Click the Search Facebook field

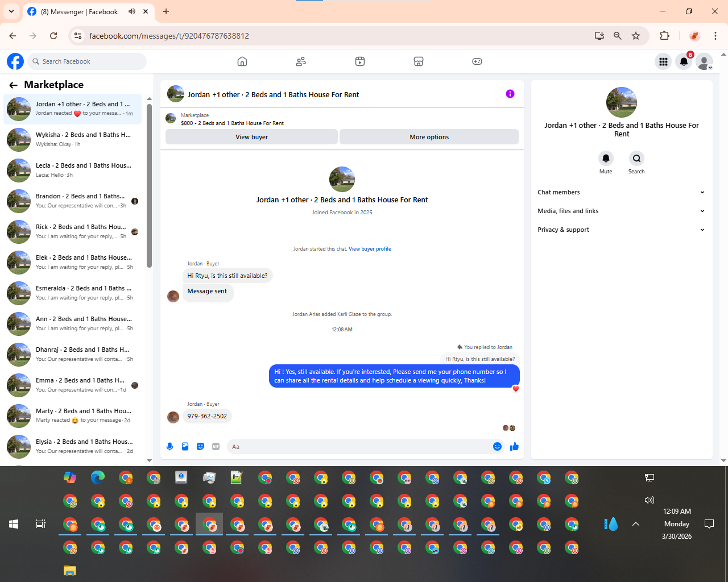[88, 61]
